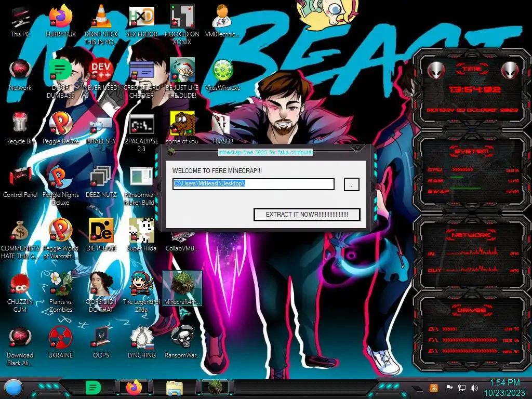Click the browse '...' button

click(352, 184)
